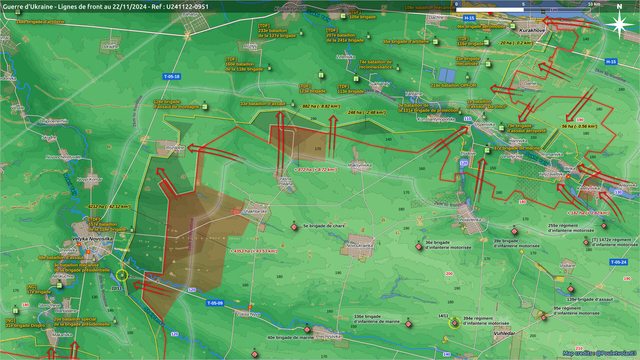This screenshot has height=360, width=640.
Task: Select the 33e bataillon d'assaut unit marker
Action: [x=293, y=104]
